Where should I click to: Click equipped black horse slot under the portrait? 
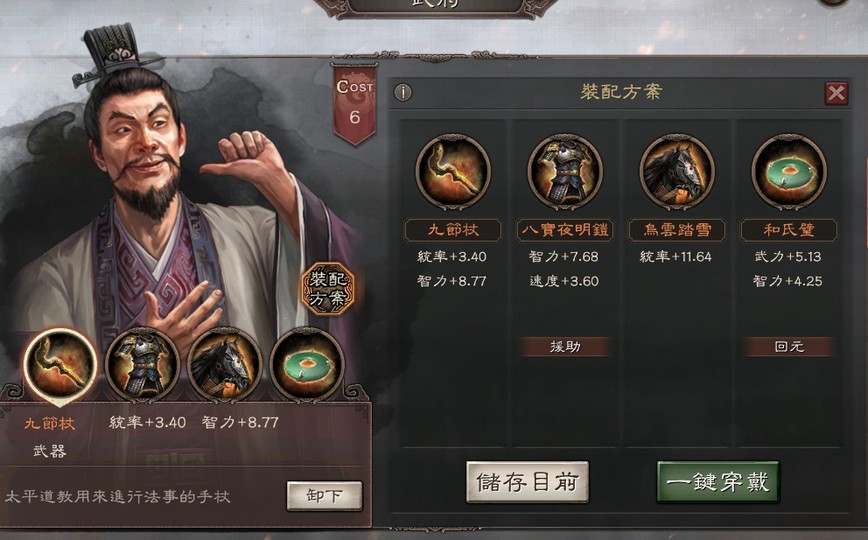pos(225,364)
